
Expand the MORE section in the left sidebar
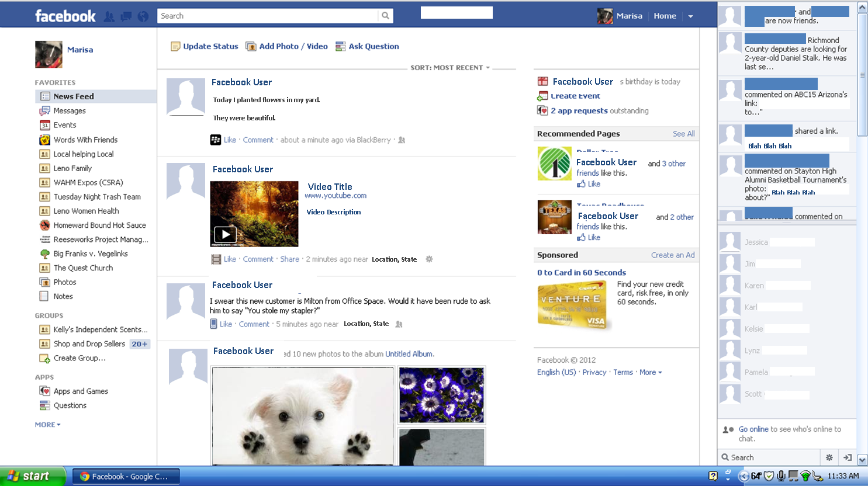[47, 425]
